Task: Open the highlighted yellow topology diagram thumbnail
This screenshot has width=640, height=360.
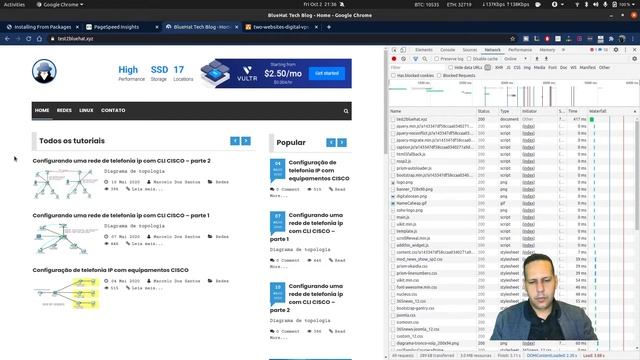Action: tap(66, 293)
